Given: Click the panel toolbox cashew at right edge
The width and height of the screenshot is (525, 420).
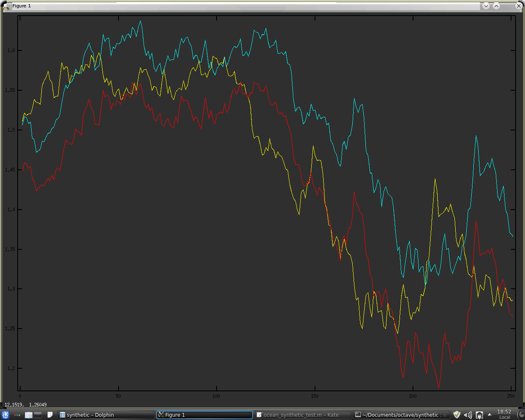Looking at the screenshot, I should pos(521,415).
